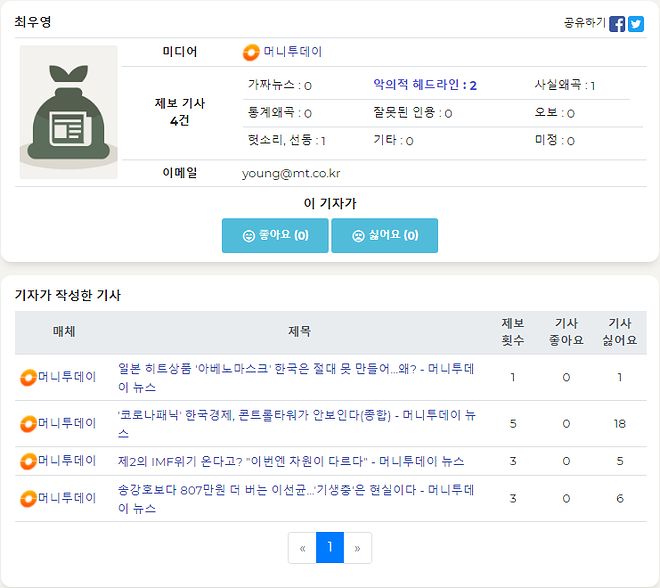Image resolution: width=660 pixels, height=588 pixels.
Task: Click the 기자가 작성한 기사 heading
Action: (x=68, y=295)
